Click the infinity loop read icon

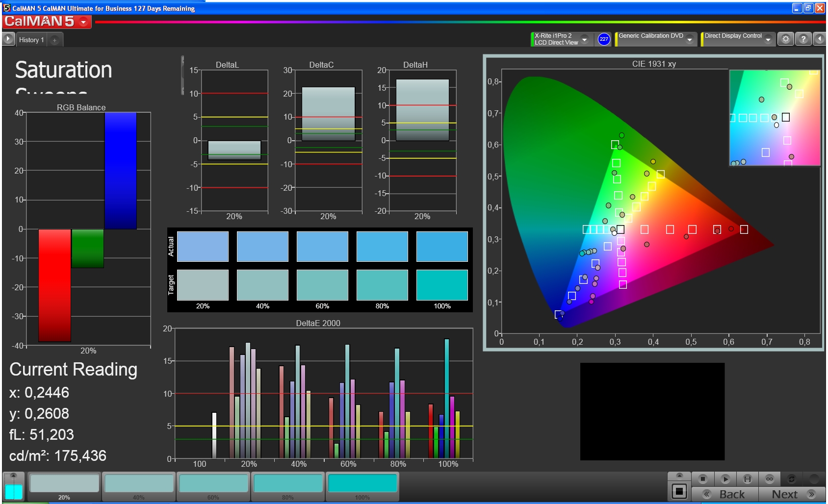coord(769,479)
